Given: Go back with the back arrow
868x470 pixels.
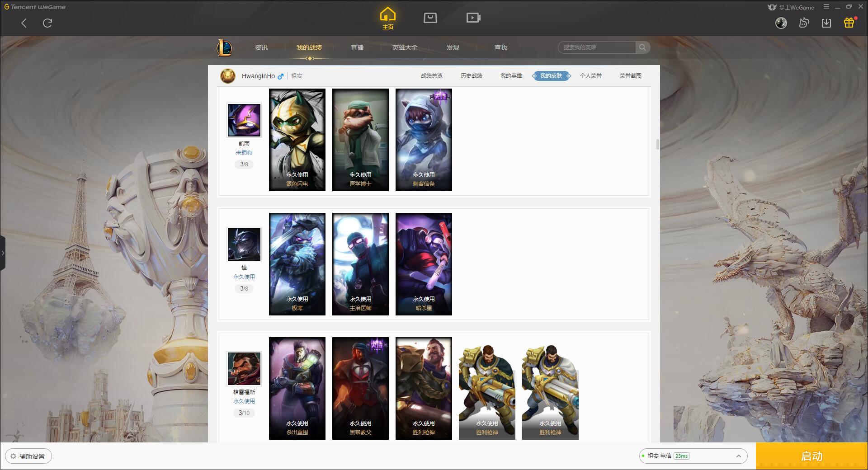Looking at the screenshot, I should tap(24, 23).
